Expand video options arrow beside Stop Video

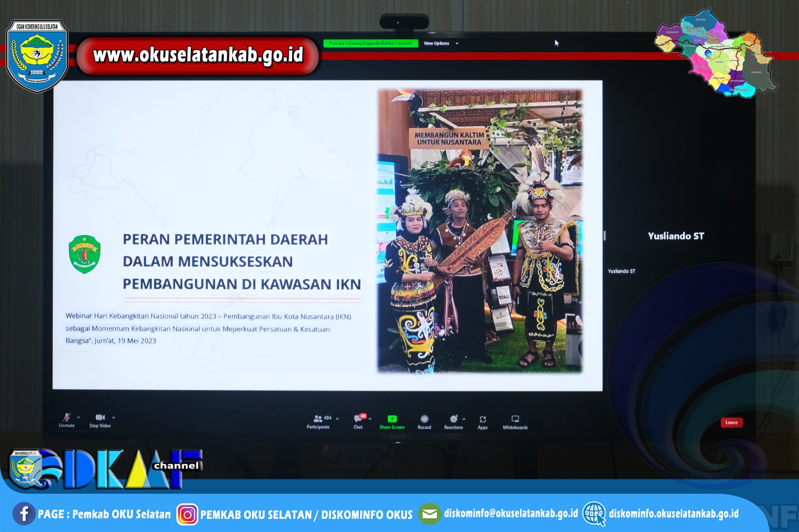[x=114, y=417]
